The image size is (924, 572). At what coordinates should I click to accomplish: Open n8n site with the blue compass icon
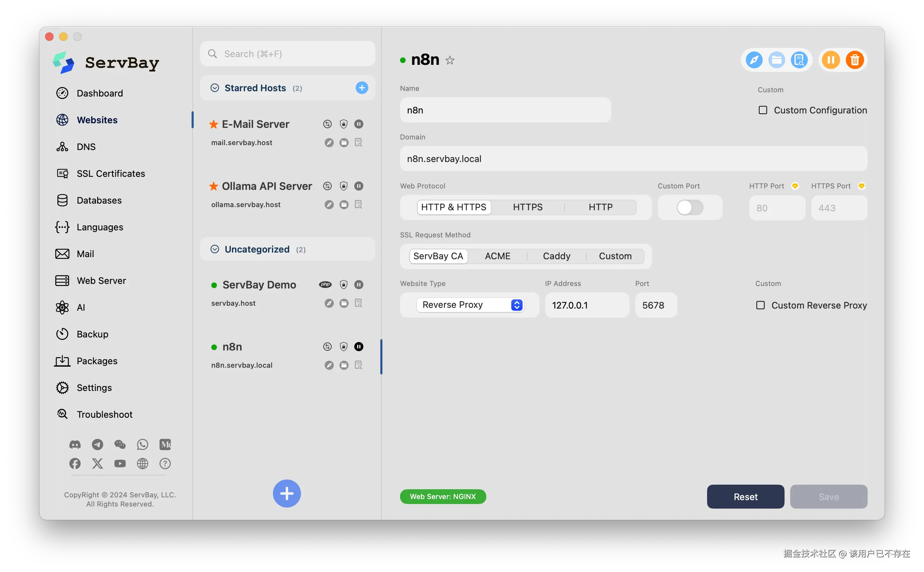[754, 60]
